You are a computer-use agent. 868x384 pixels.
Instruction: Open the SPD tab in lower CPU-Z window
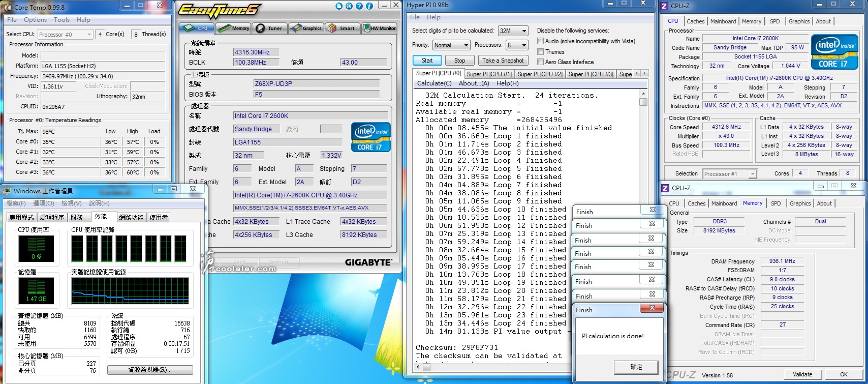point(776,203)
